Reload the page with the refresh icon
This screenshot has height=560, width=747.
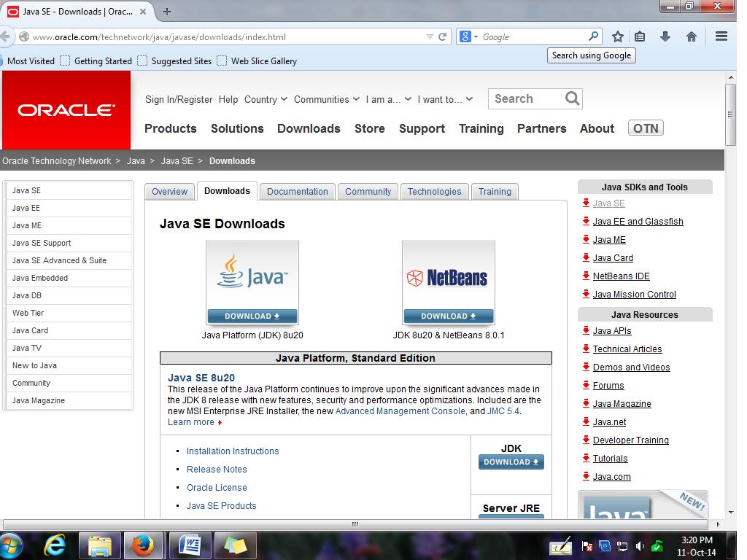click(443, 36)
